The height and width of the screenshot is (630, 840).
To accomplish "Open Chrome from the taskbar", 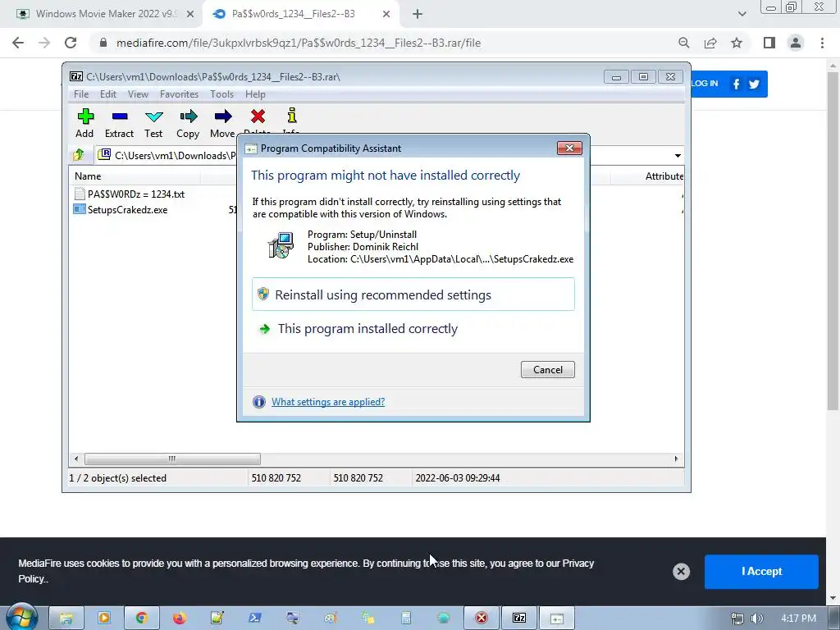I will [141, 619].
